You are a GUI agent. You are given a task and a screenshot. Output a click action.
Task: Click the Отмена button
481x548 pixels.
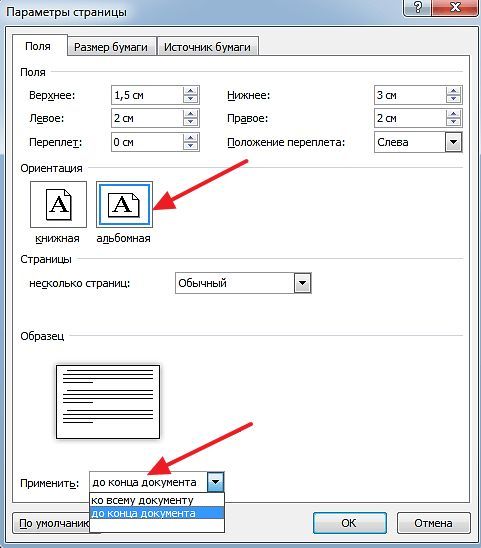433,523
